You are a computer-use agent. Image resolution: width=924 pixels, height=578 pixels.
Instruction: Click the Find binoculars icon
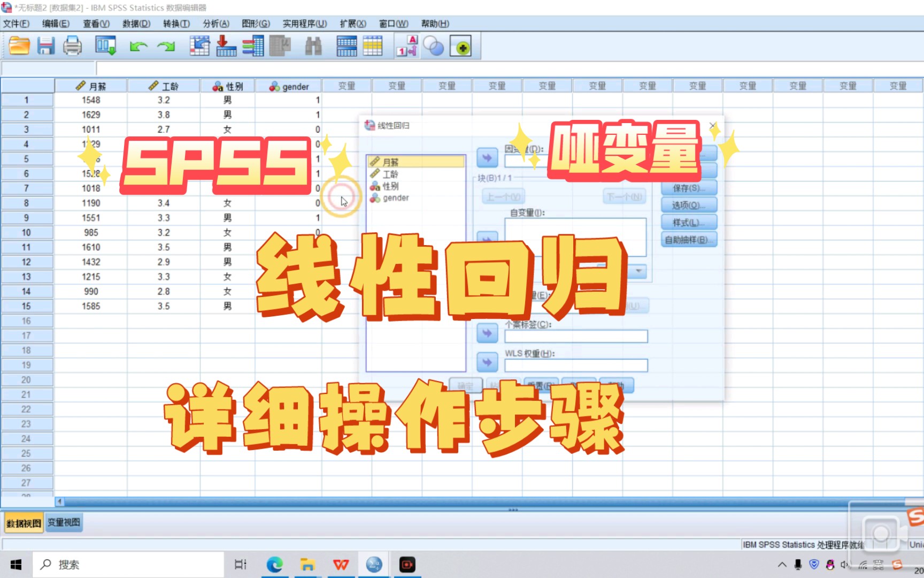tap(313, 46)
